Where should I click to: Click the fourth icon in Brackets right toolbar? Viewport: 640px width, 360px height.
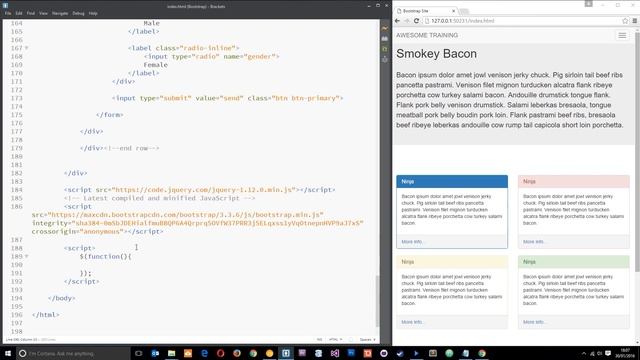(385, 60)
